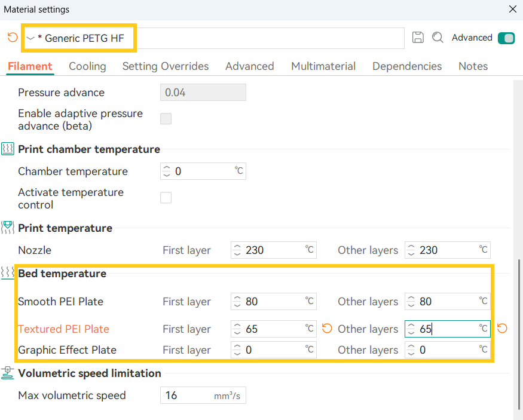Open the Dependencies tab
The height and width of the screenshot is (420, 523).
coord(407,66)
